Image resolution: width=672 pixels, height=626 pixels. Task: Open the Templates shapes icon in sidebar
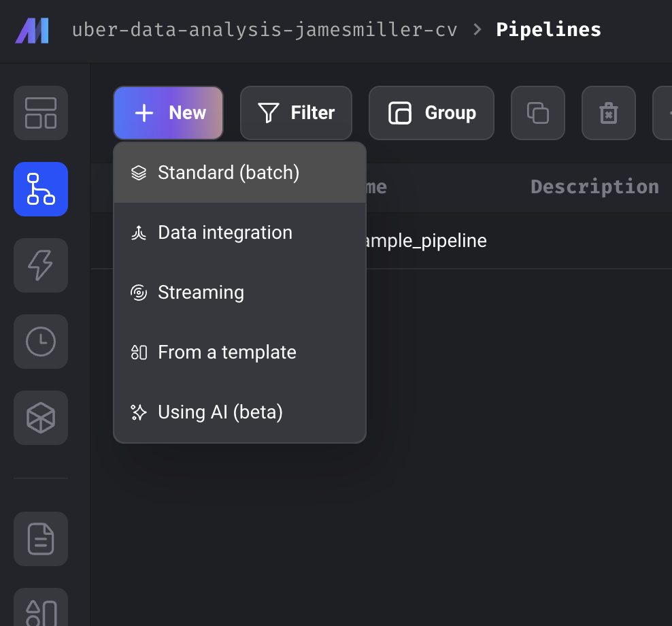[41, 609]
